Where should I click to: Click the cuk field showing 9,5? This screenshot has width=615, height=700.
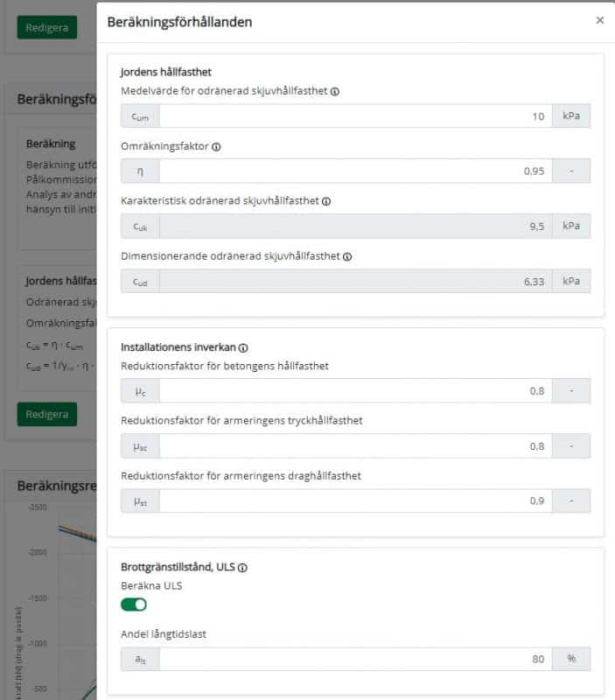(355, 226)
